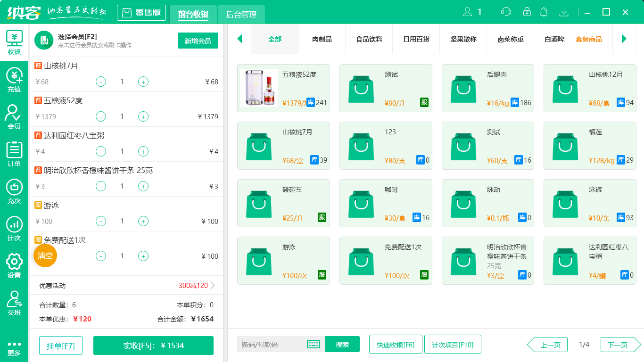Click the headset customer service icon in the titlebar

coord(505,12)
